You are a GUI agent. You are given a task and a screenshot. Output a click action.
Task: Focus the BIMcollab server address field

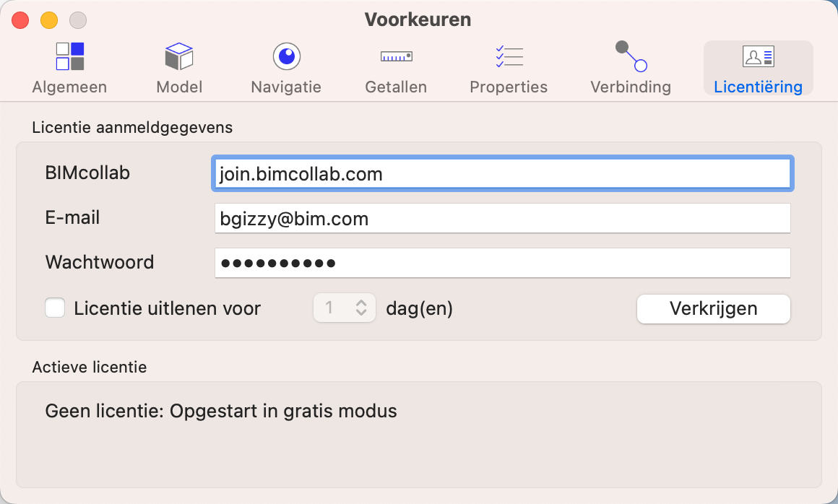tap(502, 173)
